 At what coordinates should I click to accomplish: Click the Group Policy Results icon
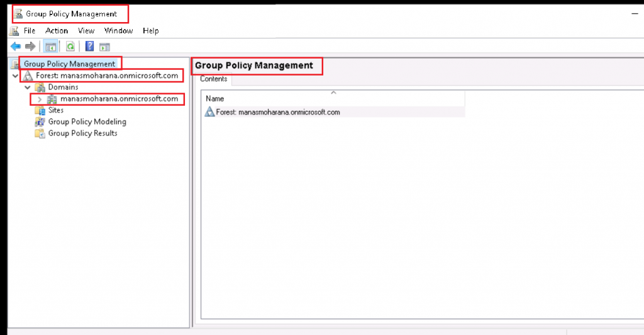pos(40,133)
